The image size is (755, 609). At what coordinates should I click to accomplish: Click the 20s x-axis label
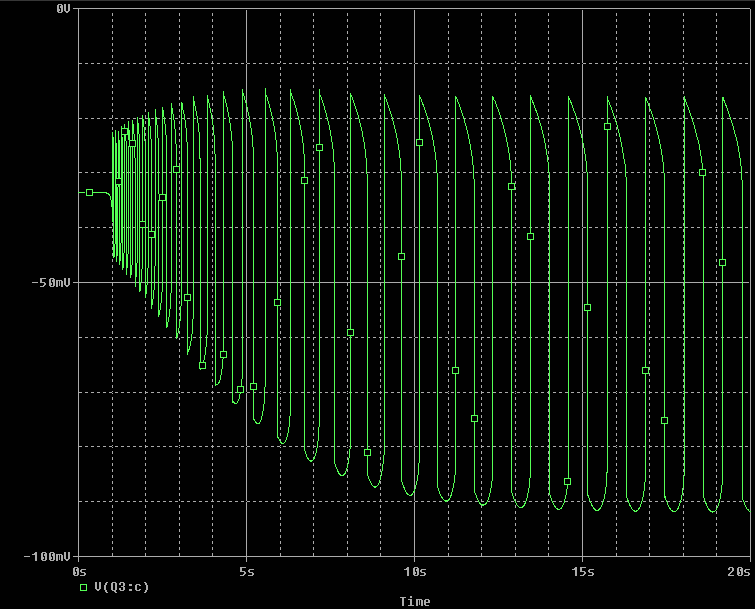point(739,571)
